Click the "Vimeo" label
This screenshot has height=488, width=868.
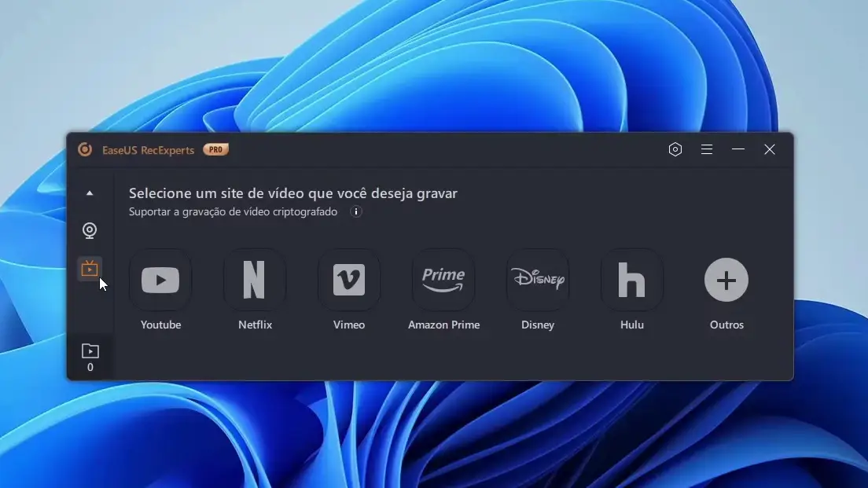pyautogui.click(x=349, y=325)
